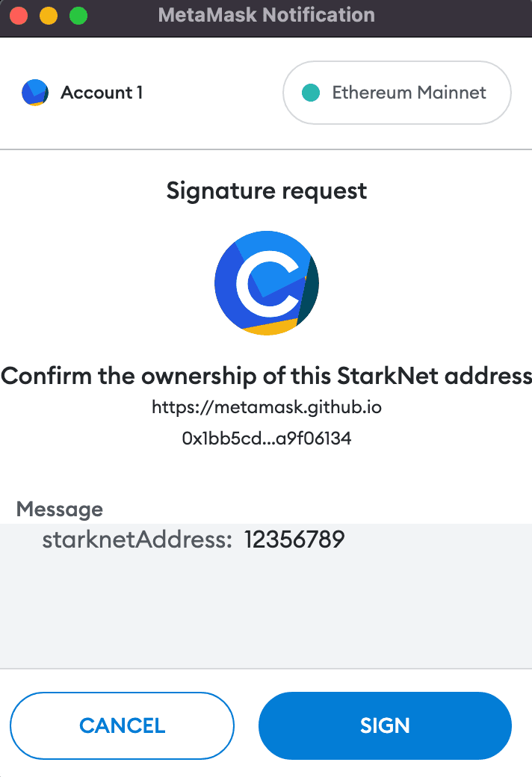Click the CANCEL button
The image size is (532, 777).
pos(122,725)
